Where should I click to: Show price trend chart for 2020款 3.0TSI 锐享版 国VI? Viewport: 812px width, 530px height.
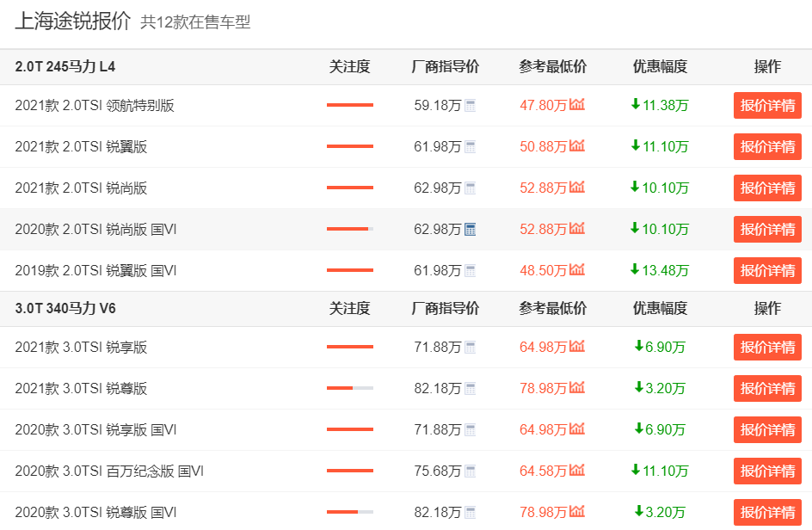pyautogui.click(x=577, y=429)
